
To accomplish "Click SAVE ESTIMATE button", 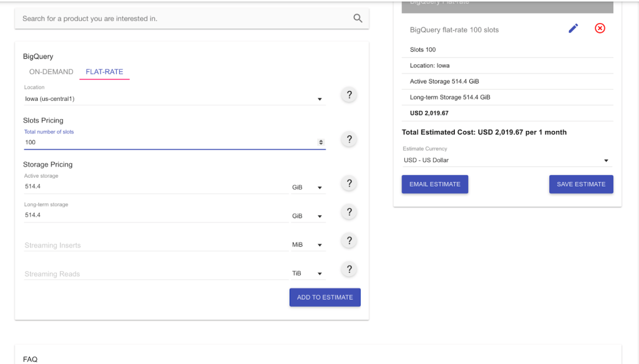I will [x=581, y=184].
